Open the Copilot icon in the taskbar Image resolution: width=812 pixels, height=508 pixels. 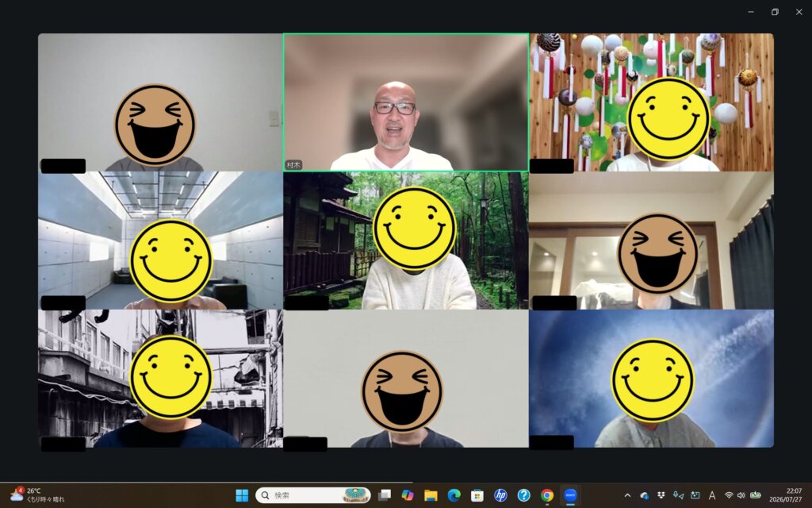pos(408,495)
